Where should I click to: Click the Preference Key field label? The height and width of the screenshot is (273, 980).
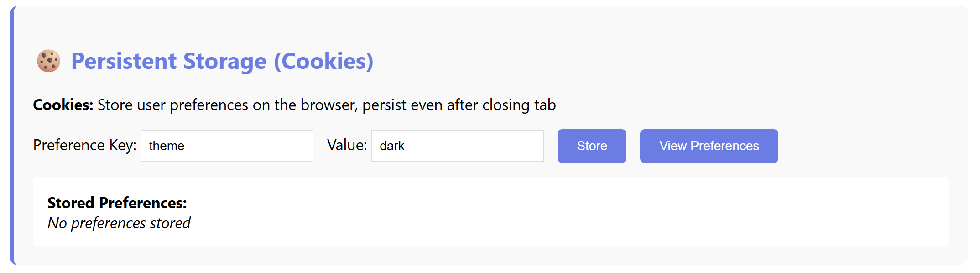(x=85, y=145)
